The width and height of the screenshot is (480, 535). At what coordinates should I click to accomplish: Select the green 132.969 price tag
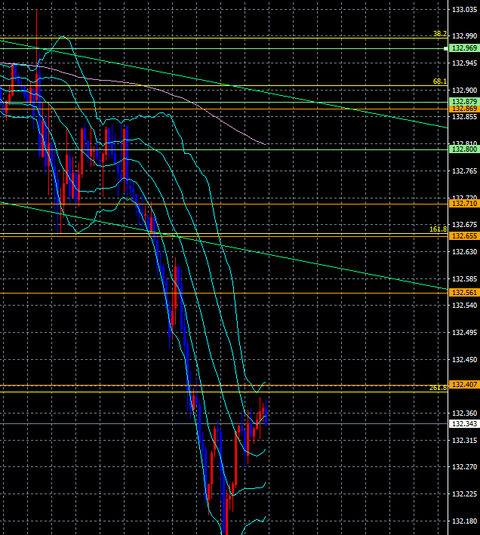[465, 48]
